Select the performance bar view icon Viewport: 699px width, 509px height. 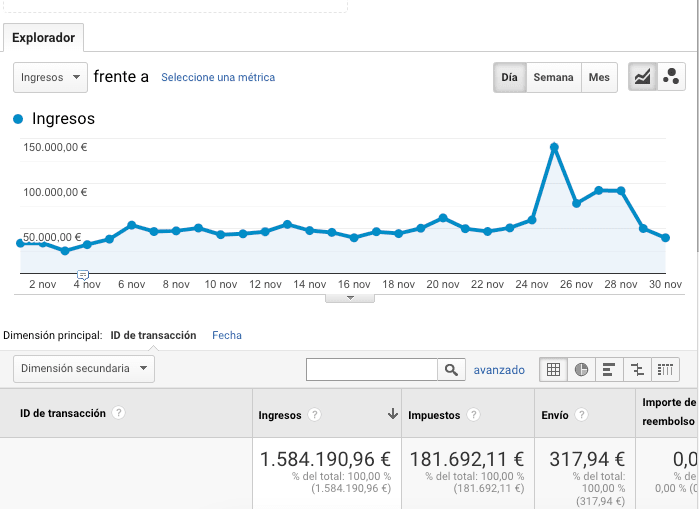pos(609,370)
